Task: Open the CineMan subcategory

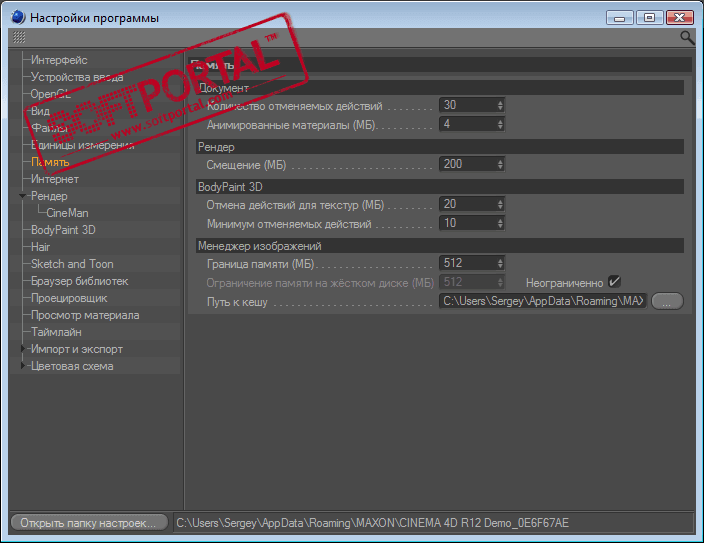Action: pyautogui.click(x=67, y=213)
